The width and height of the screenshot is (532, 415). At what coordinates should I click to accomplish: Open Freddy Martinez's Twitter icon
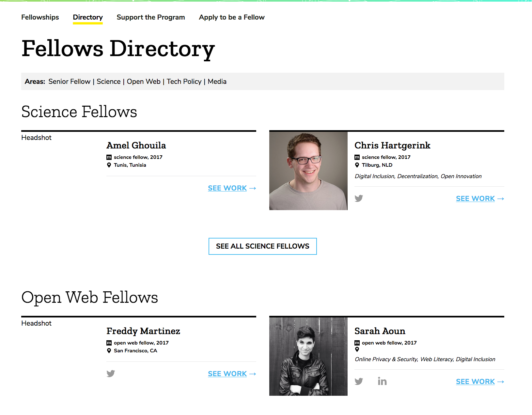(111, 374)
